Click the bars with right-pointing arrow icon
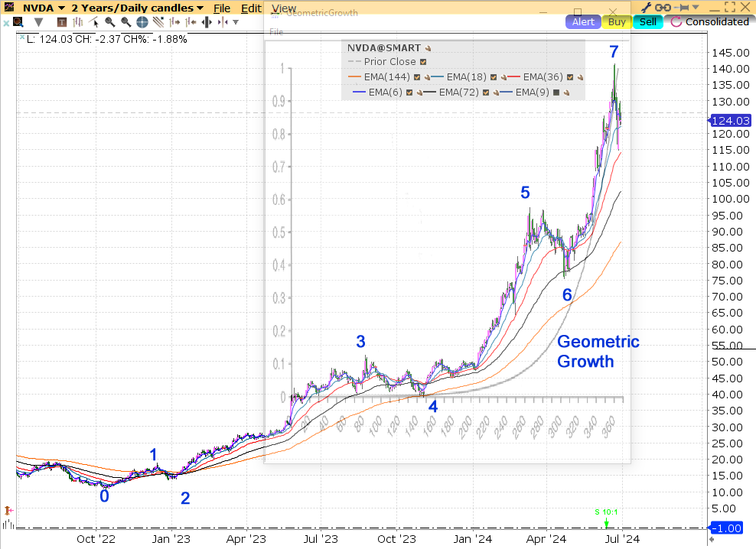Image resolution: width=756 pixels, height=549 pixels. (x=174, y=21)
